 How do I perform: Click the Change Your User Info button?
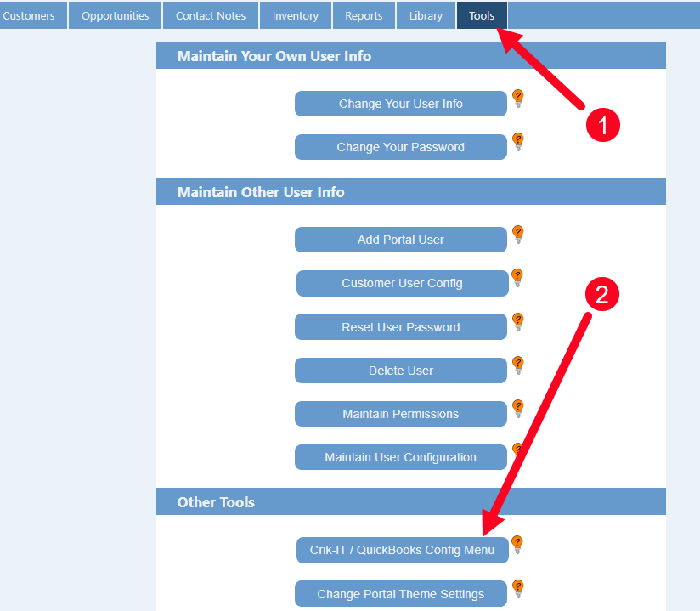tap(401, 104)
